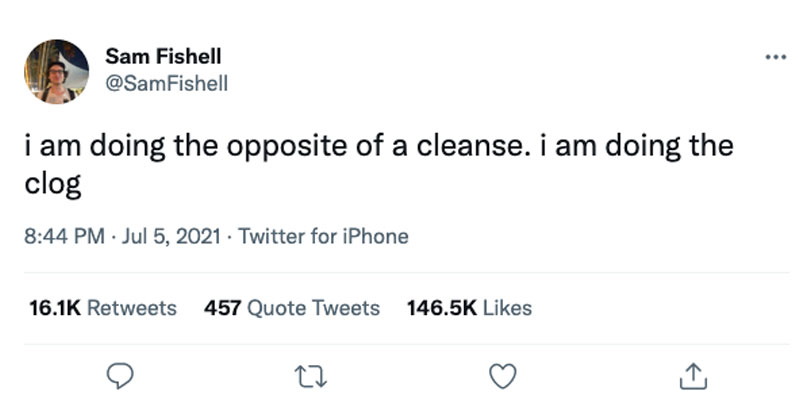Image resolution: width=800 pixels, height=420 pixels.
Task: Click the @SamFishell handle
Action: click(167, 83)
